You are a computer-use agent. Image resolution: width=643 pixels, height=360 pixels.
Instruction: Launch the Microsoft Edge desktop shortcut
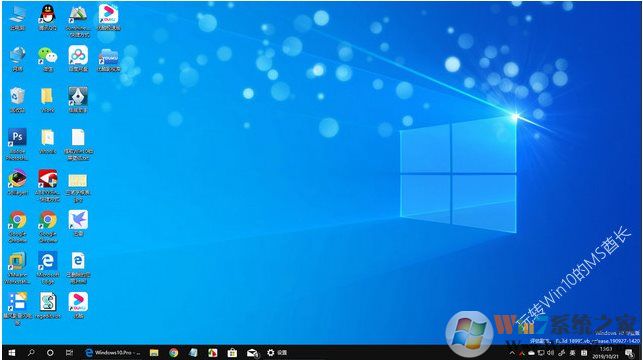coord(48,267)
